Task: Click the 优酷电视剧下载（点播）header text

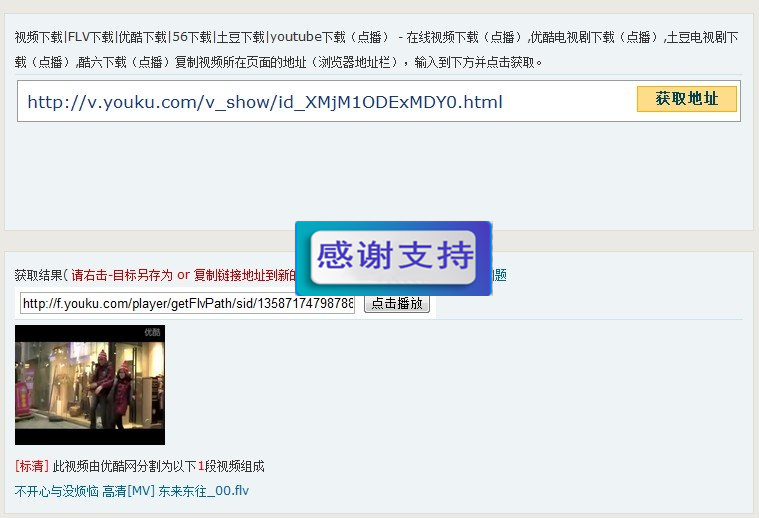Action: pos(596,37)
